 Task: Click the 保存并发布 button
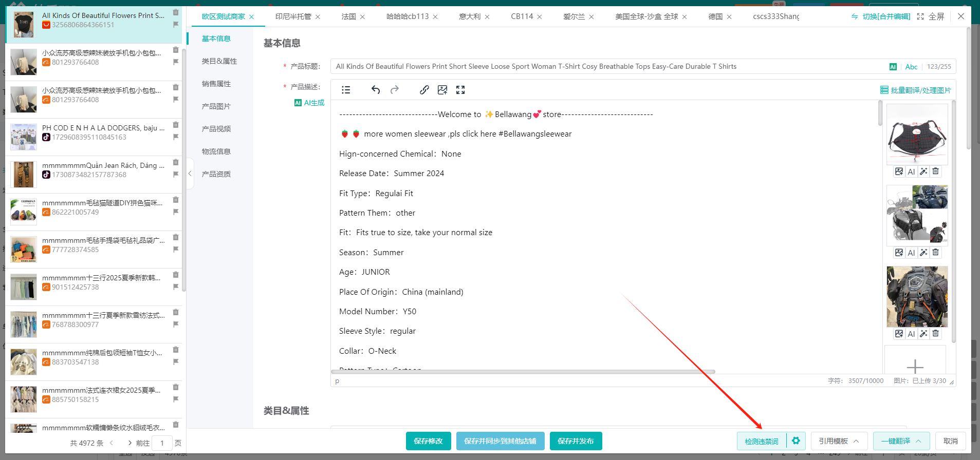click(x=576, y=441)
